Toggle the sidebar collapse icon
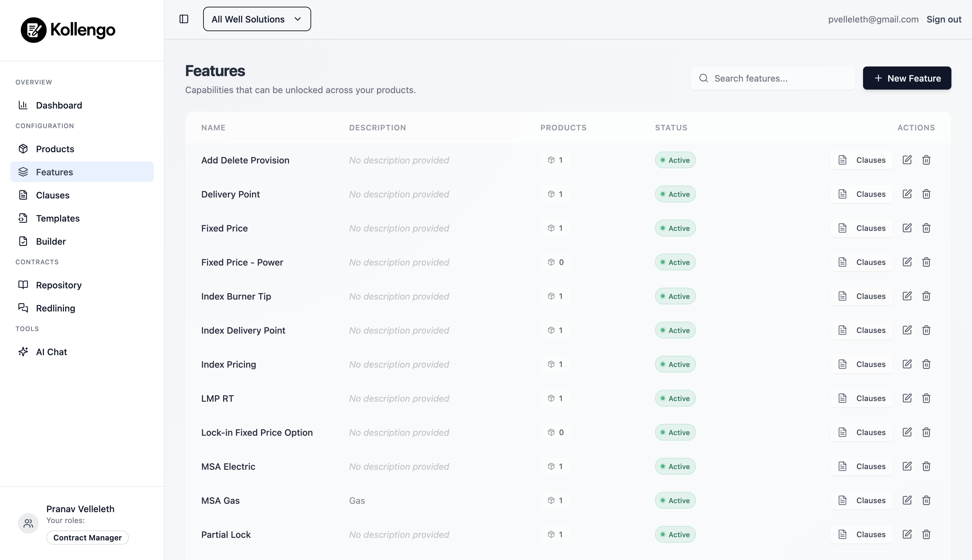972x560 pixels. pos(184,19)
